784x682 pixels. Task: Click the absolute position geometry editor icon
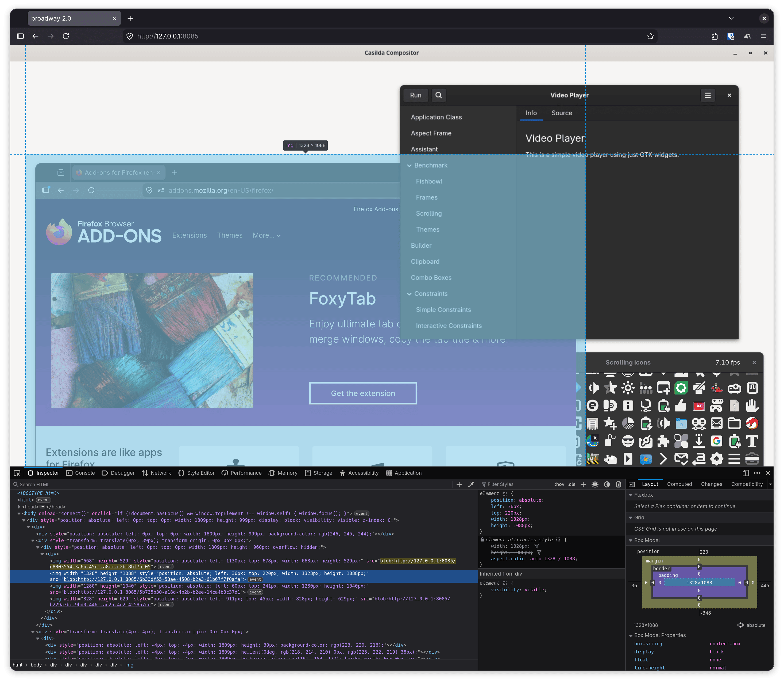coord(740,625)
